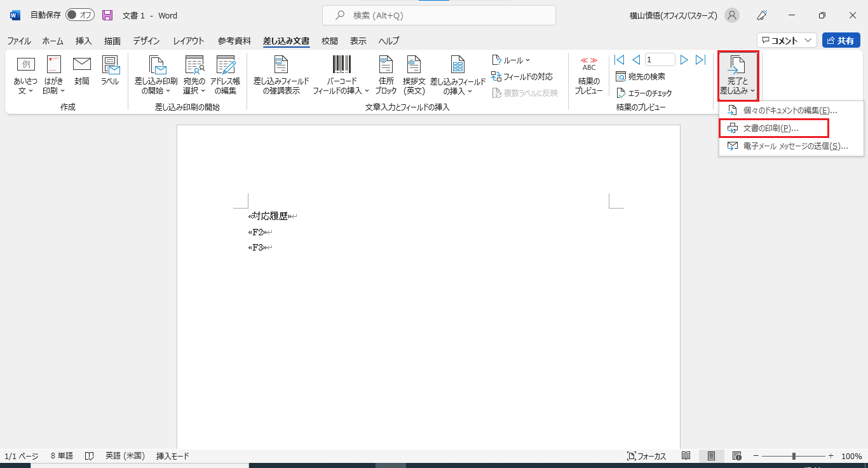
Task: Jump to the first record arrow
Action: (x=620, y=60)
